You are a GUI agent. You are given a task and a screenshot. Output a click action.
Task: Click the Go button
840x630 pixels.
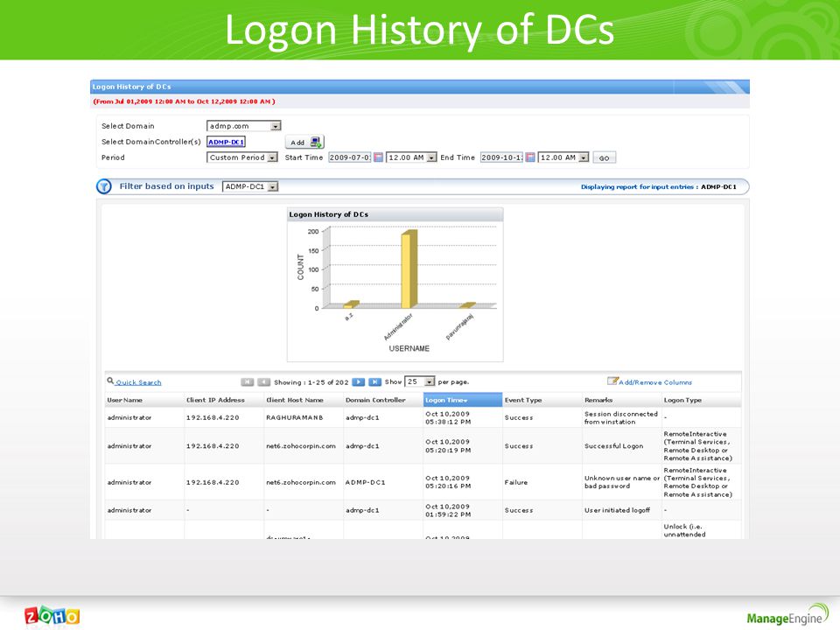[x=605, y=158]
